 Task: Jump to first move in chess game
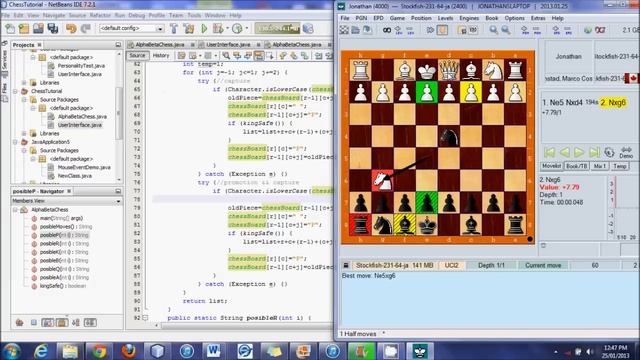[x=549, y=152]
